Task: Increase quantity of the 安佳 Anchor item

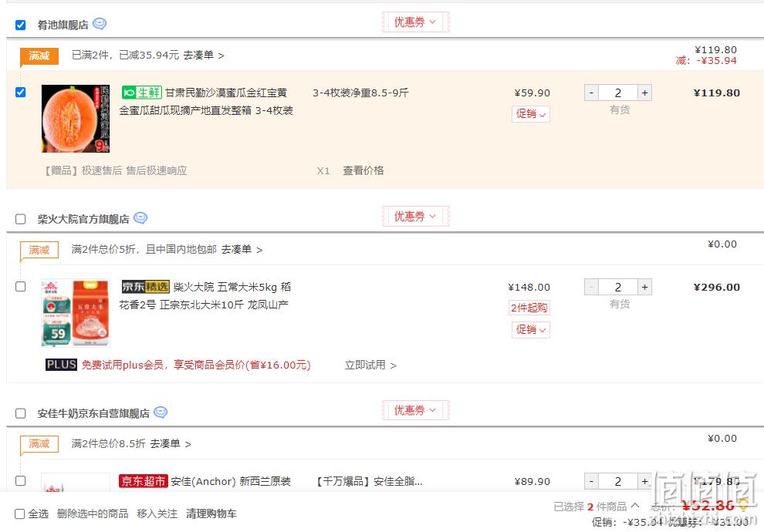Action: pos(644,481)
